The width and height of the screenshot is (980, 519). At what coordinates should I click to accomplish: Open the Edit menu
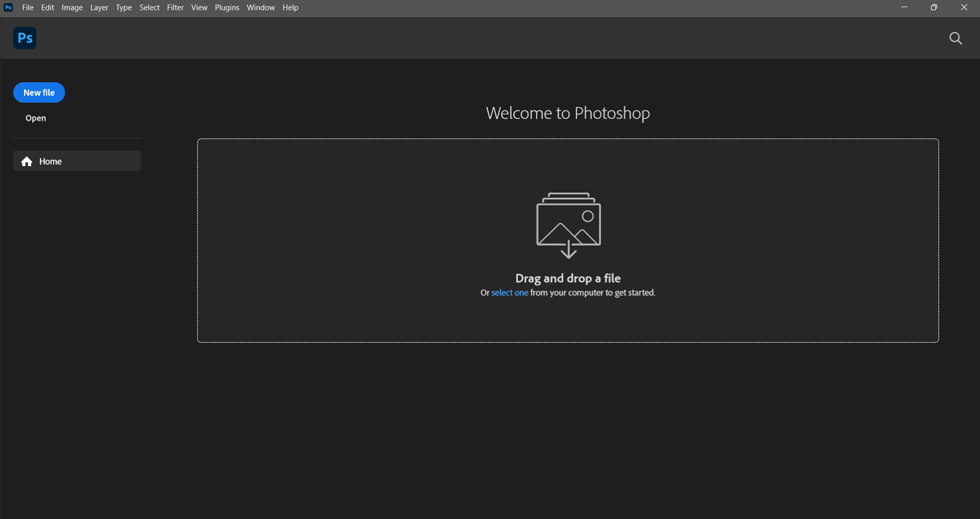[48, 7]
